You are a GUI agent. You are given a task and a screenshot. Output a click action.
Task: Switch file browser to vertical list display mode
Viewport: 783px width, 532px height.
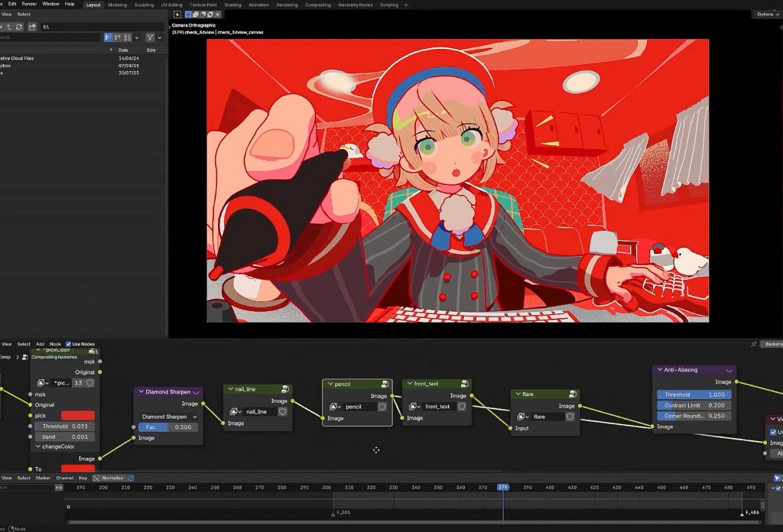[109, 37]
